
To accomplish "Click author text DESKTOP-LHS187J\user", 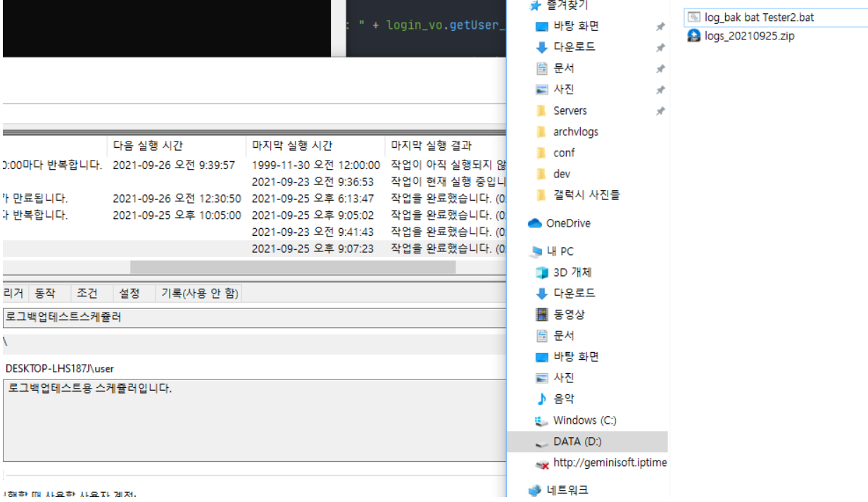I will click(60, 368).
